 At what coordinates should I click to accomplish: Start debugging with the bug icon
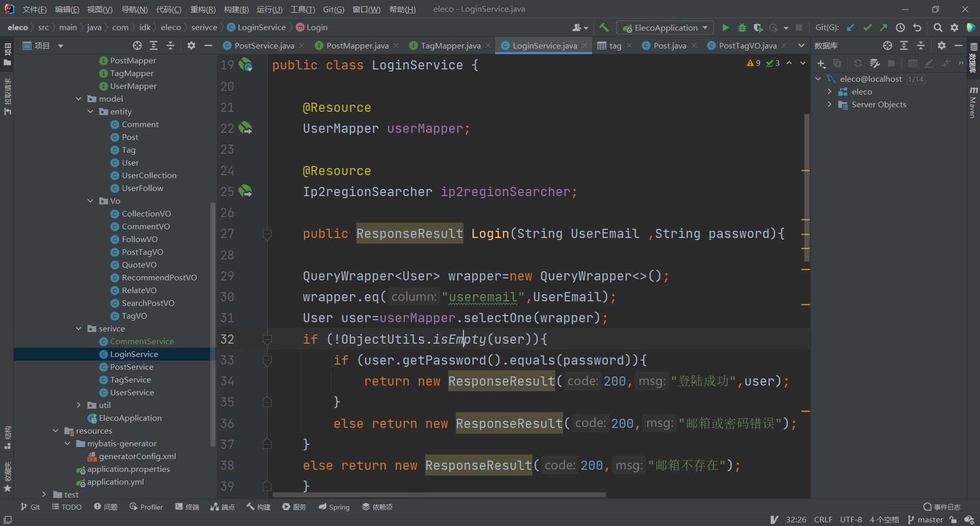[742, 28]
